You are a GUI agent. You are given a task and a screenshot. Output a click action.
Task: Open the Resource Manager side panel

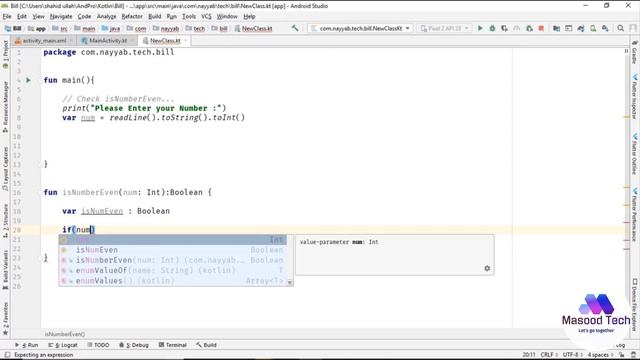pos(5,107)
